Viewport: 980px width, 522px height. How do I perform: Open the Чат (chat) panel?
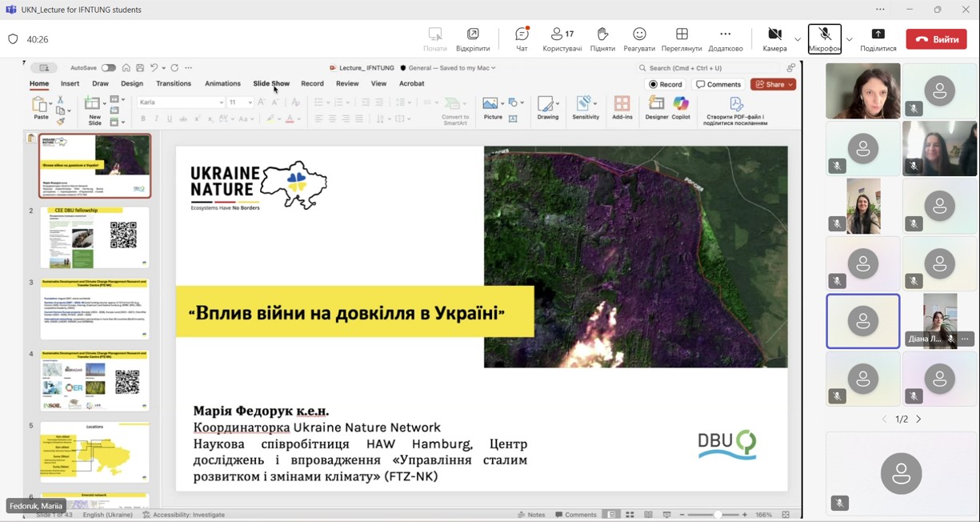522,38
